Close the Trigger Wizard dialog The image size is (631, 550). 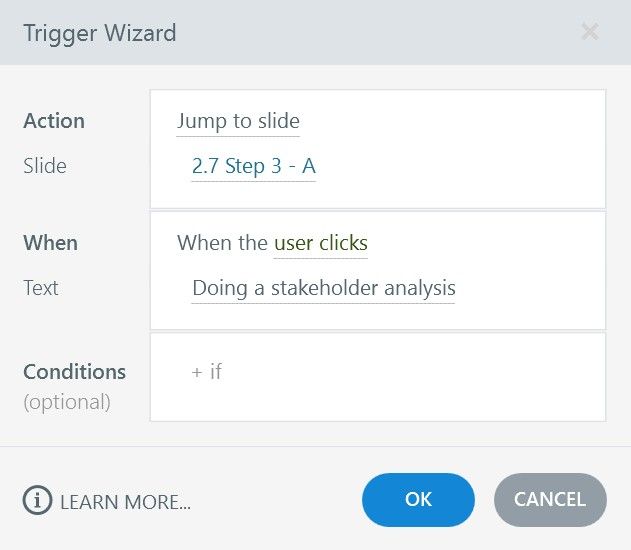tap(590, 32)
